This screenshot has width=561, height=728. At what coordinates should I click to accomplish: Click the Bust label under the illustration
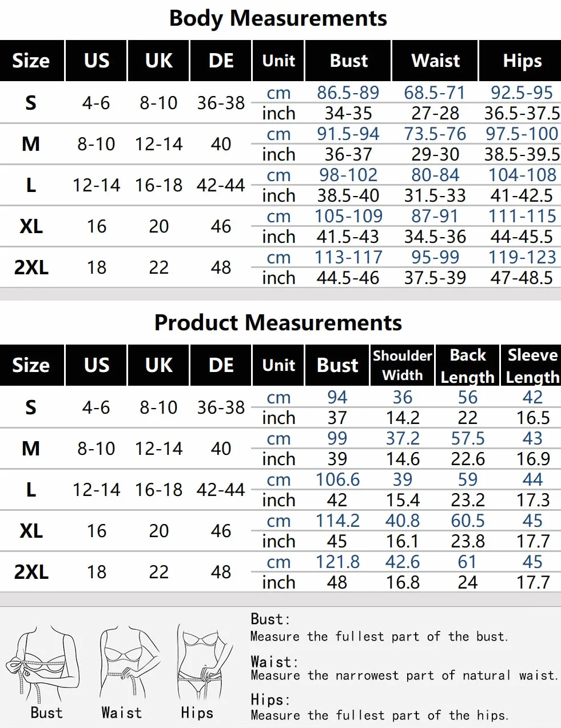click(x=46, y=713)
